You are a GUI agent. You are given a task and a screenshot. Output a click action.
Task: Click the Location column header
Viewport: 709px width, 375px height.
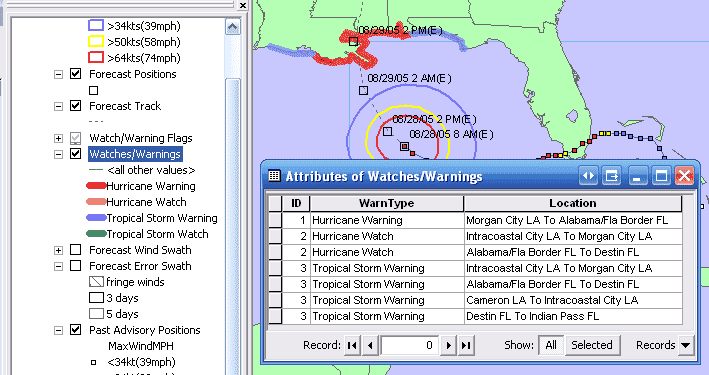coord(573,203)
